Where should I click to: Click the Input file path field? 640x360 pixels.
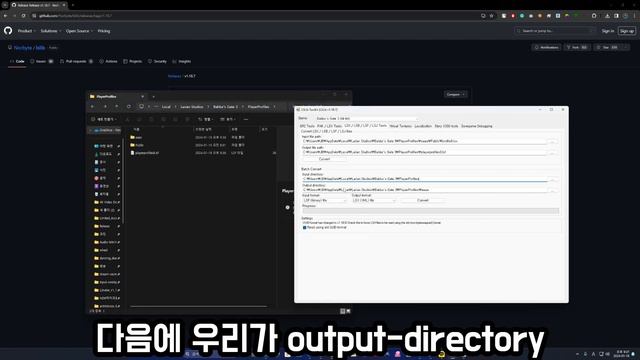[x=424, y=141]
